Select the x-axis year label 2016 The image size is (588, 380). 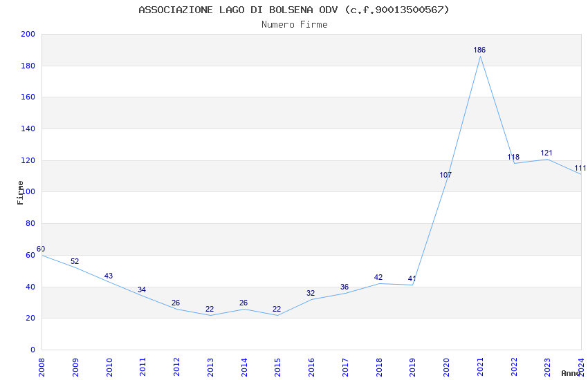click(x=311, y=368)
